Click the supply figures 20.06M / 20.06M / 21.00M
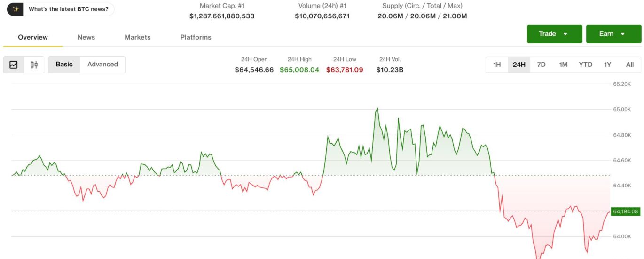This screenshot has height=259, width=644. [x=422, y=16]
